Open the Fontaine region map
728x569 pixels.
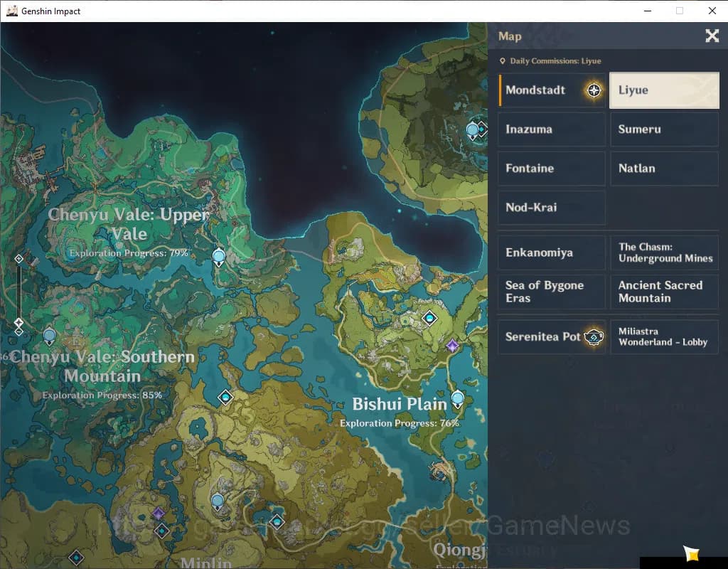coord(552,168)
